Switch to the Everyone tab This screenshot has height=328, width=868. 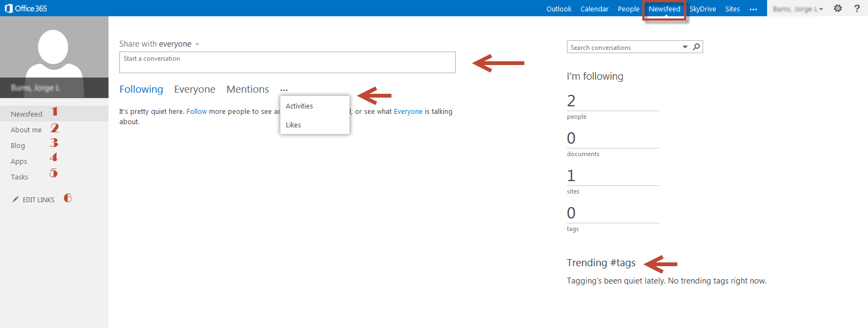(194, 89)
